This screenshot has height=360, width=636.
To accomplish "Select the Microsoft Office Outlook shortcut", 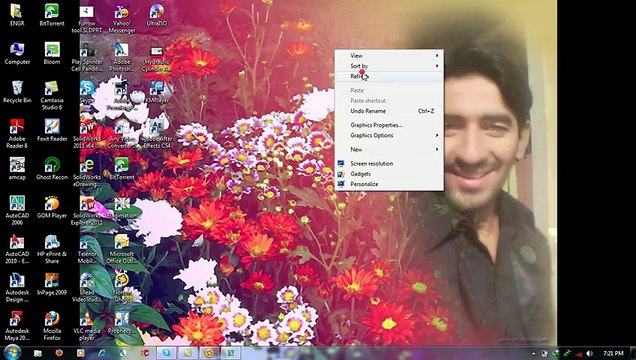I will click(x=122, y=249).
